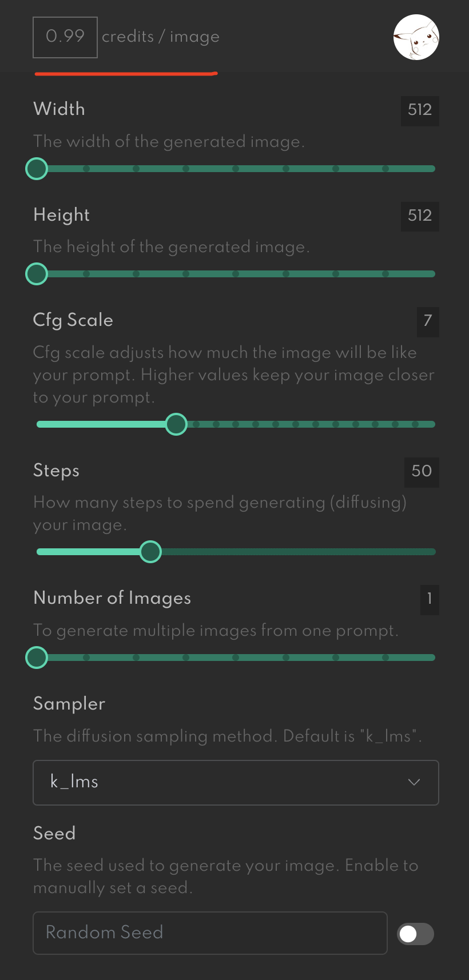Click the Height value box showing 512
Viewport: 469px width, 980px height.
420,216
